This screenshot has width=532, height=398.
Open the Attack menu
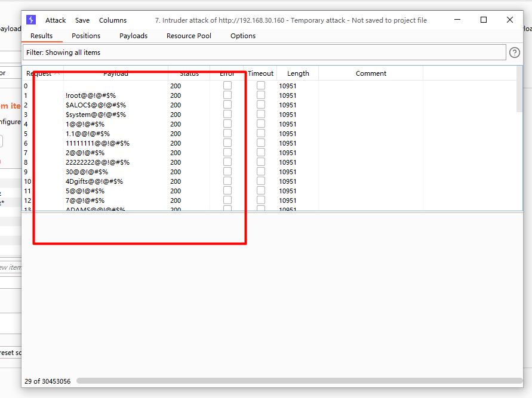click(56, 20)
